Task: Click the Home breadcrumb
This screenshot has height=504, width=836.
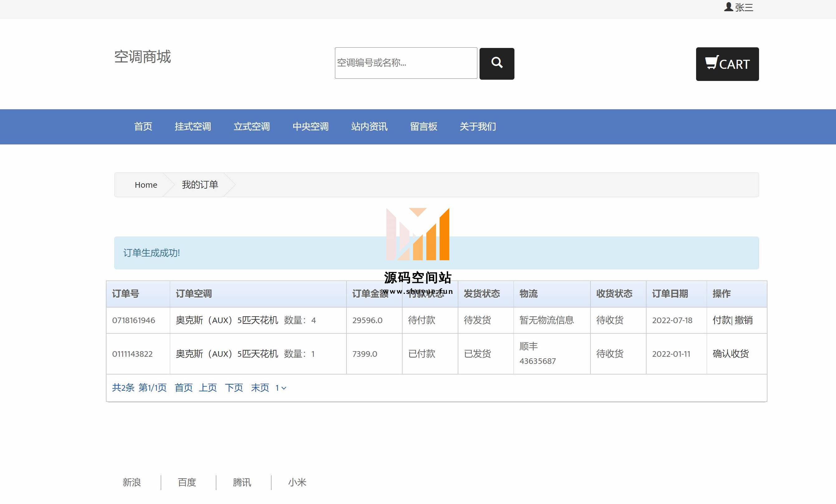Action: click(x=146, y=185)
